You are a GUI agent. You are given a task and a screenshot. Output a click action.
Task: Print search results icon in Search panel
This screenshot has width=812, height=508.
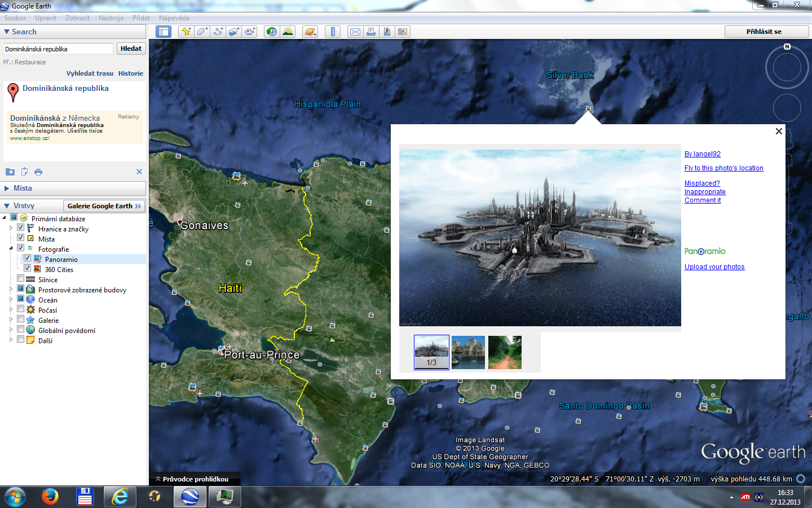(x=38, y=172)
